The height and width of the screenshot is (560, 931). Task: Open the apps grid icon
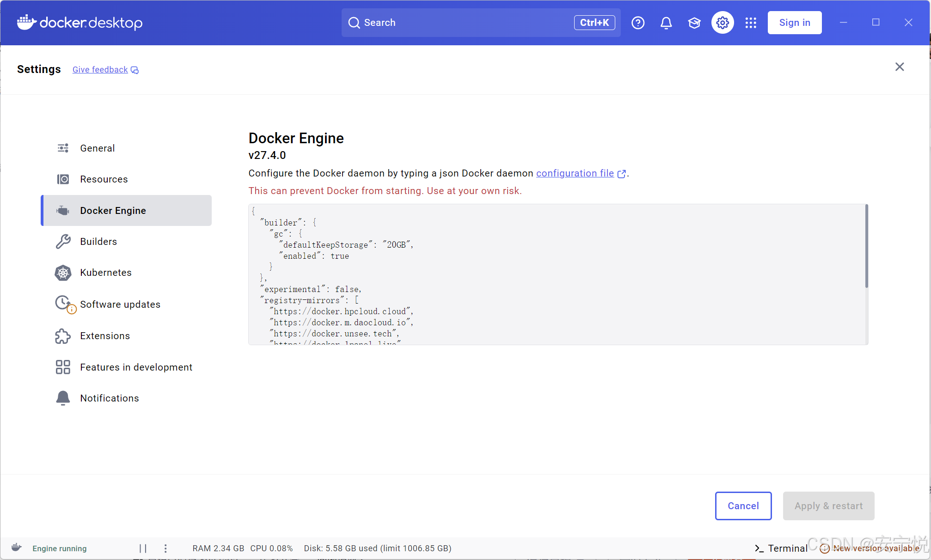coord(751,23)
